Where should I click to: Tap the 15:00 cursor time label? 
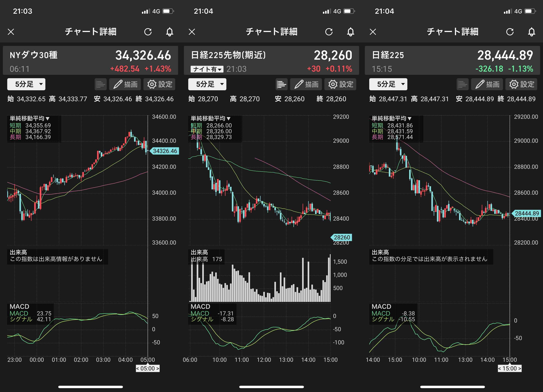click(x=510, y=368)
